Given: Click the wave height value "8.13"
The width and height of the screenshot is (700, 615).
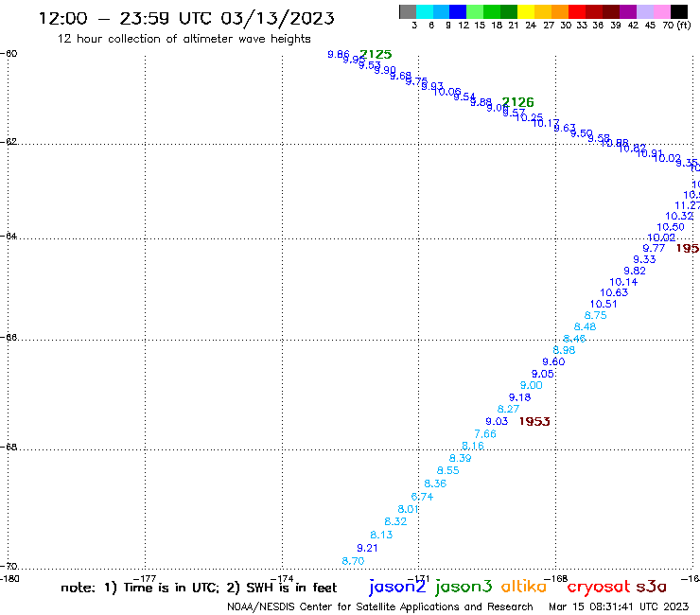Looking at the screenshot, I should (381, 535).
